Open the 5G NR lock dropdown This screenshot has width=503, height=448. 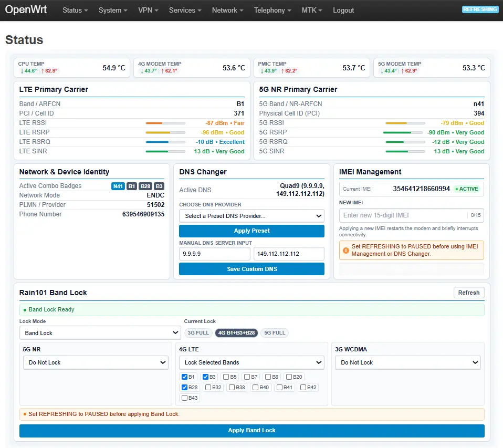96,362
